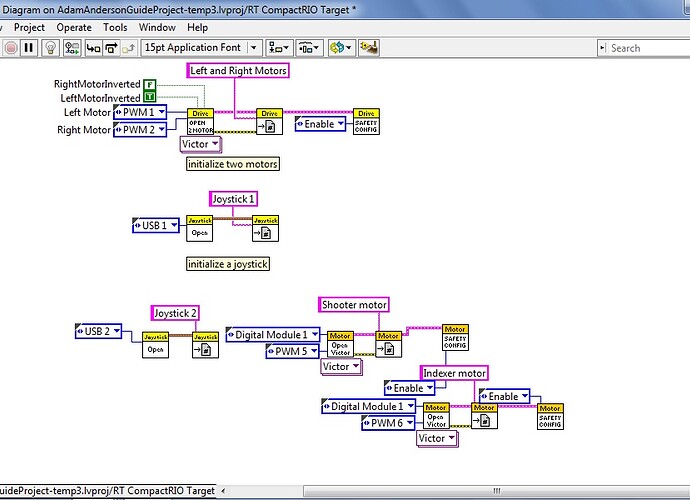Click the Step Over toolbar icon
The height and width of the screenshot is (500, 690).
[x=111, y=48]
